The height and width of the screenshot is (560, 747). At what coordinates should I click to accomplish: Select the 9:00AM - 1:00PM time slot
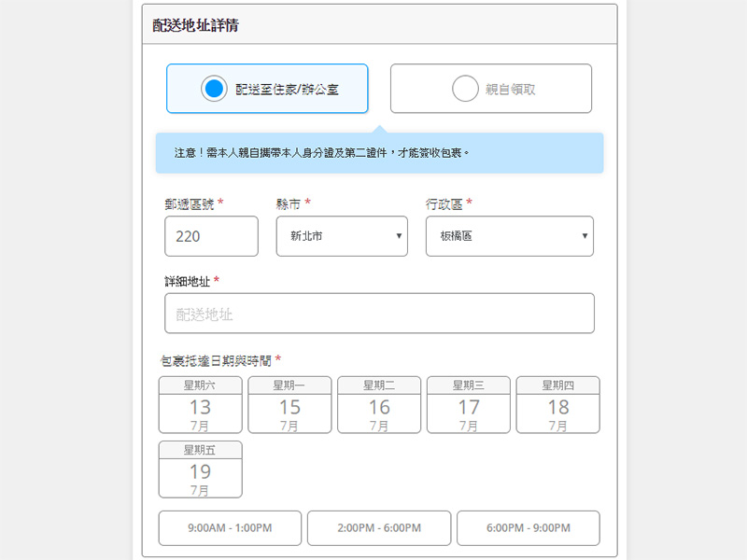[x=230, y=528]
